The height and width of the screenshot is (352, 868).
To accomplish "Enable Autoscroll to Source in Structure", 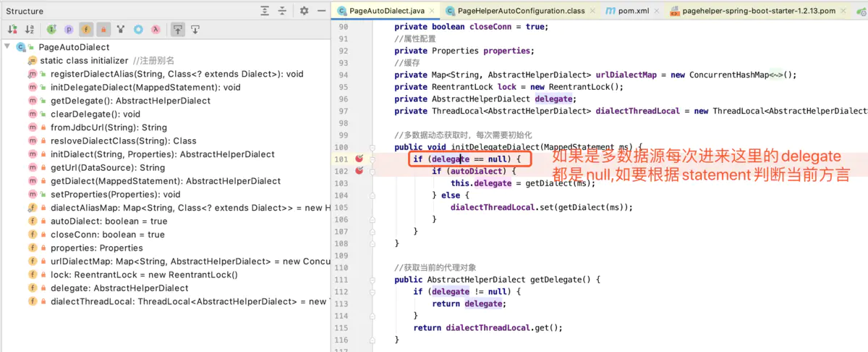I will tap(177, 30).
